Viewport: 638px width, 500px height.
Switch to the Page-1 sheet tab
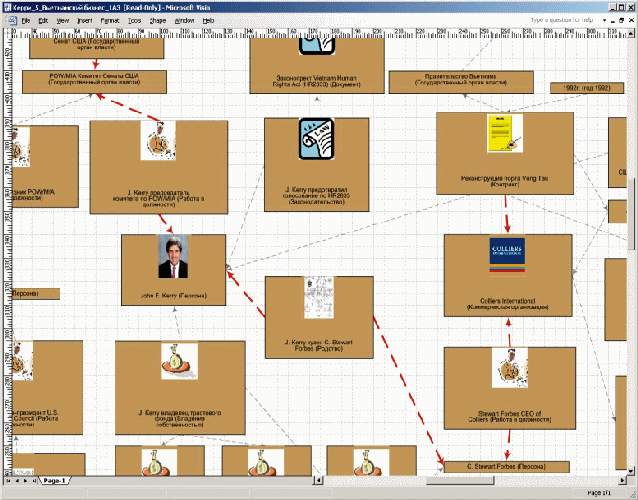(x=53, y=481)
